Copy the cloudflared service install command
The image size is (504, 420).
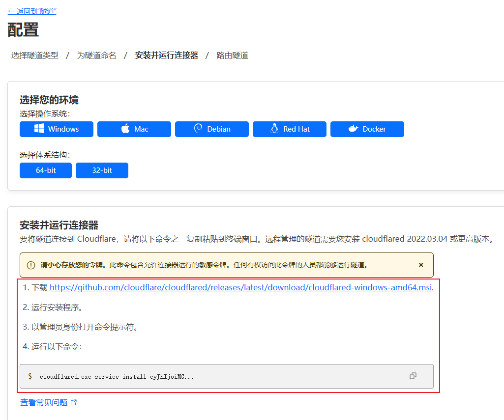click(x=413, y=376)
